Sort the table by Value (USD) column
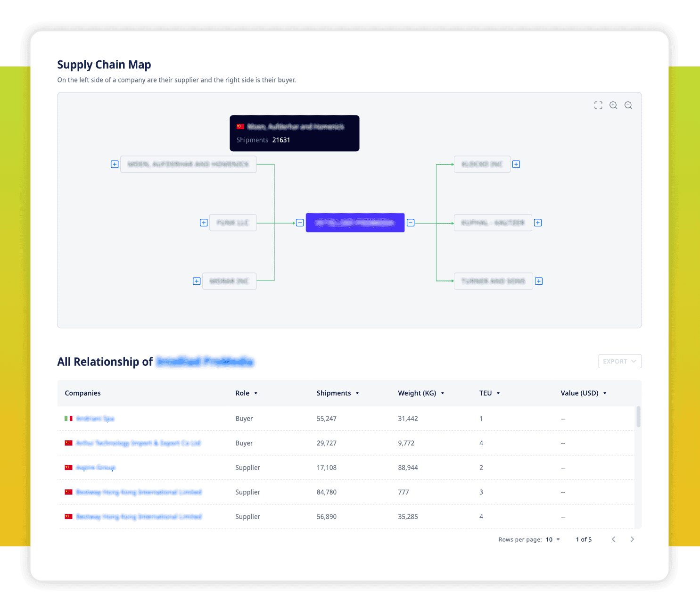 click(x=583, y=393)
